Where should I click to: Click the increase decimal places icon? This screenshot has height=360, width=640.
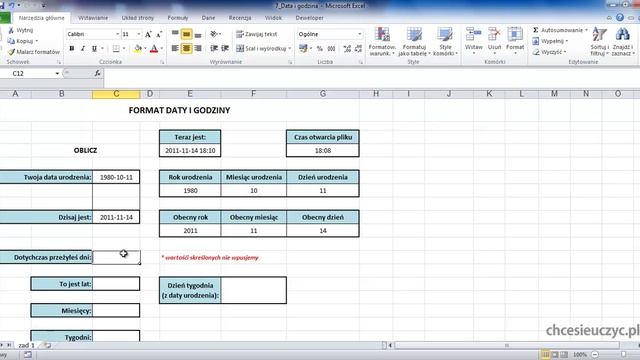347,49
